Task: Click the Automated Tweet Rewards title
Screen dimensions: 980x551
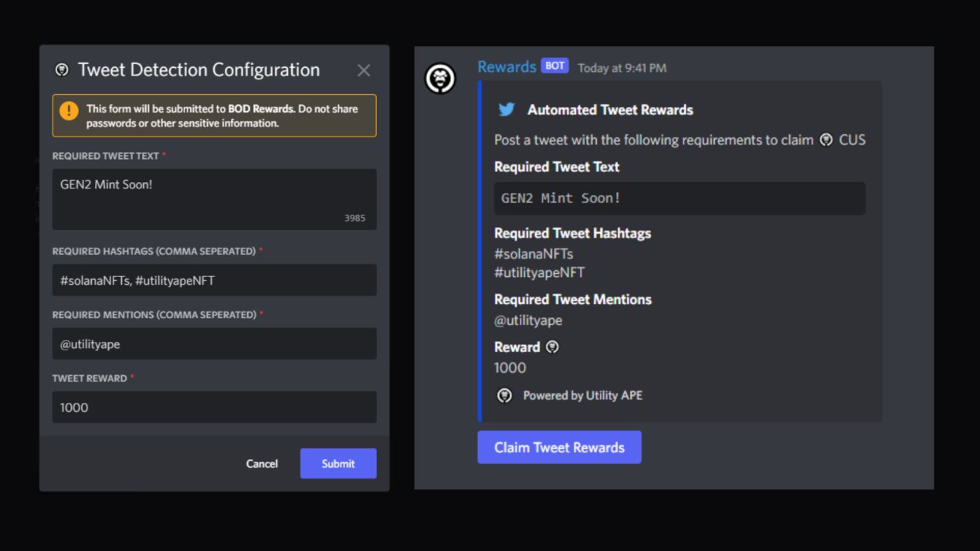Action: pos(610,110)
